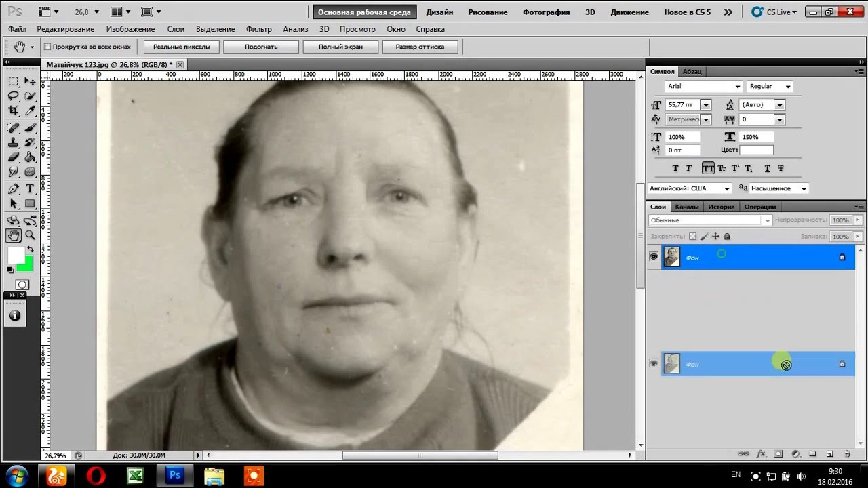The image size is (868, 488).
Task: Open the Arial font family dropdown
Action: [x=738, y=87]
